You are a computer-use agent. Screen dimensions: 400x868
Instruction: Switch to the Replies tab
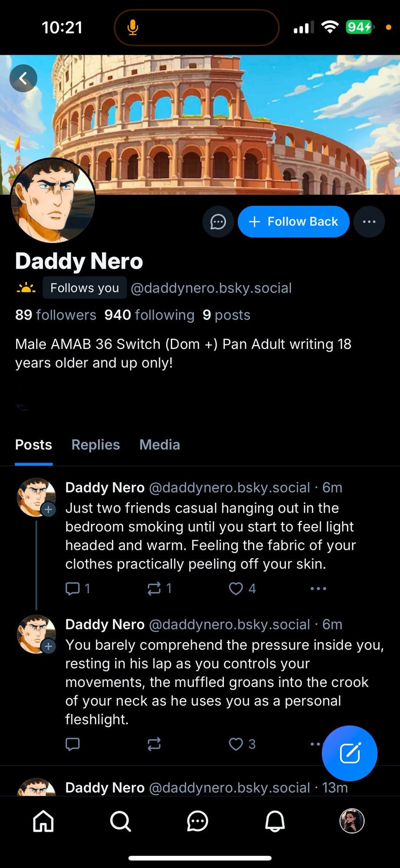click(x=95, y=444)
